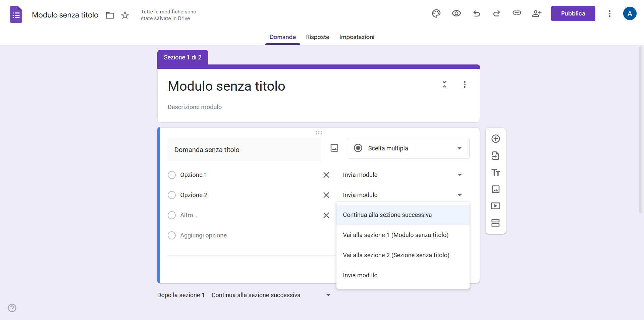Image resolution: width=644 pixels, height=320 pixels.
Task: Click the undo arrow icon
Action: (477, 13)
